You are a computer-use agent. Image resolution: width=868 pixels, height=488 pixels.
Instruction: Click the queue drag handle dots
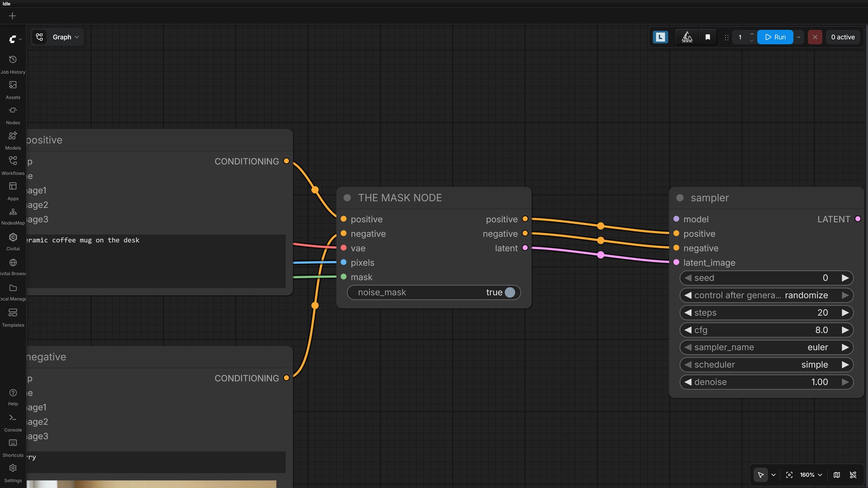pos(726,38)
